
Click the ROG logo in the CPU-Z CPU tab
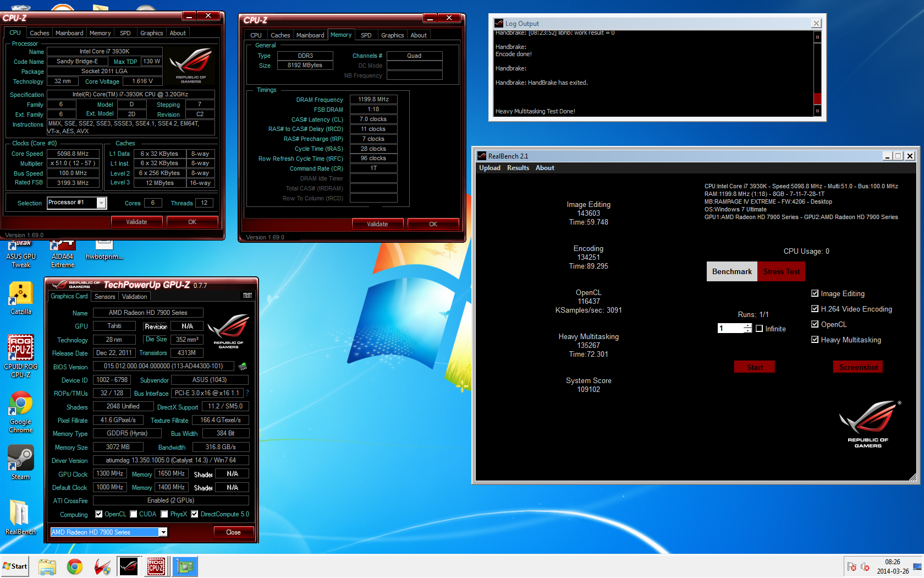tap(191, 66)
